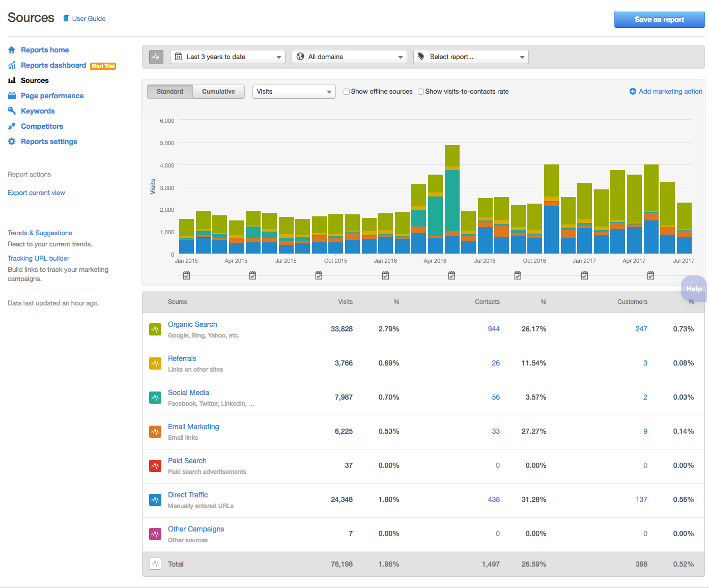Toggle the Email Marketing orange series icon

pos(155,432)
